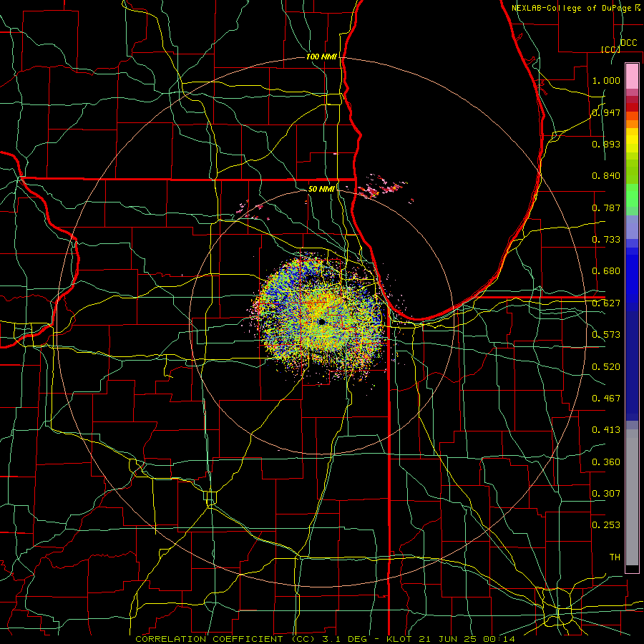Click the 0.573 scale value
Image resolution: width=644 pixels, height=644 pixels.
click(606, 335)
